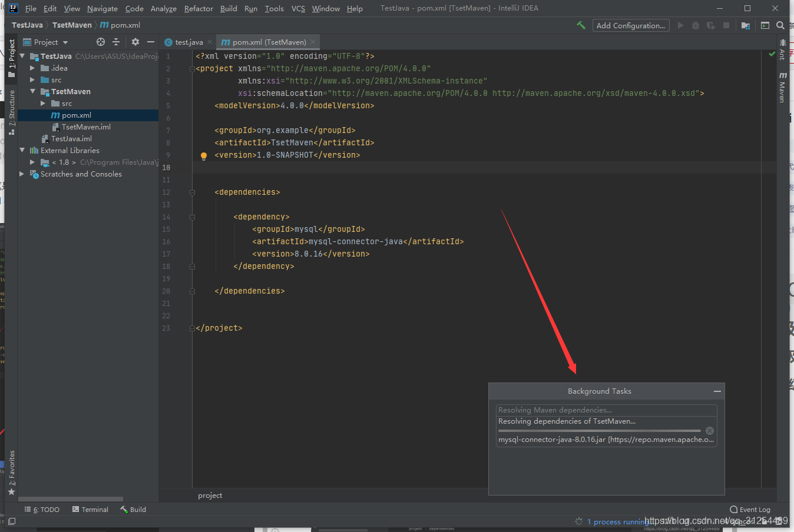
Task: Click the '8.0.16' version text in editor
Action: pos(309,254)
